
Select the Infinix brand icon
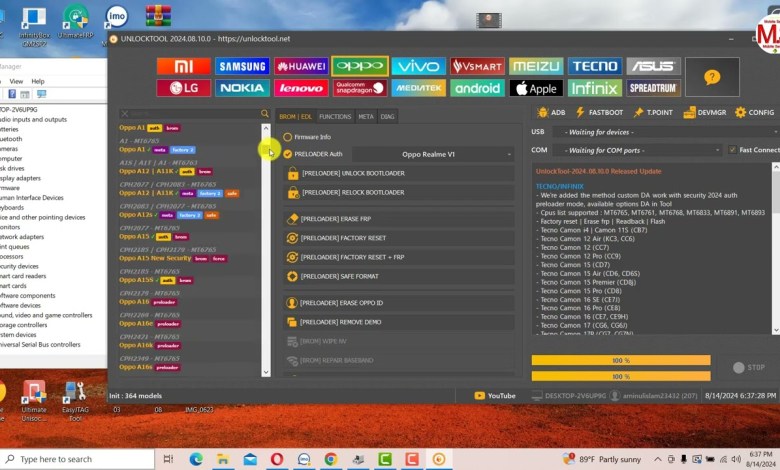(x=594, y=88)
